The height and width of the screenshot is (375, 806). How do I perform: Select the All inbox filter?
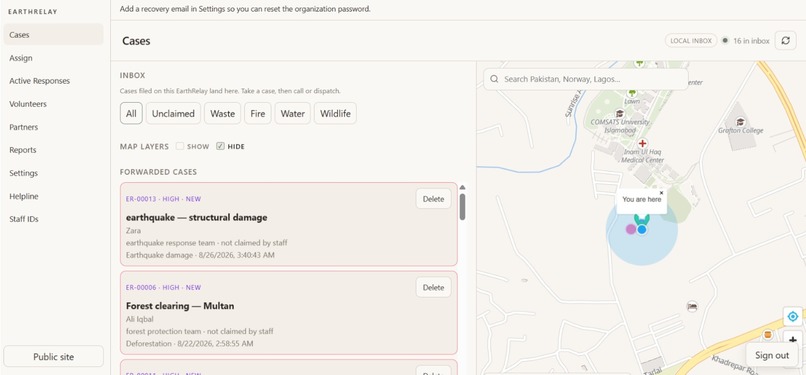pos(131,114)
